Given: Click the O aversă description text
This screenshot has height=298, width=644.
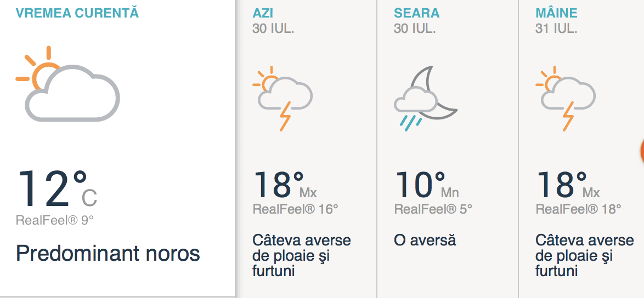Looking at the screenshot, I should pos(425,240).
